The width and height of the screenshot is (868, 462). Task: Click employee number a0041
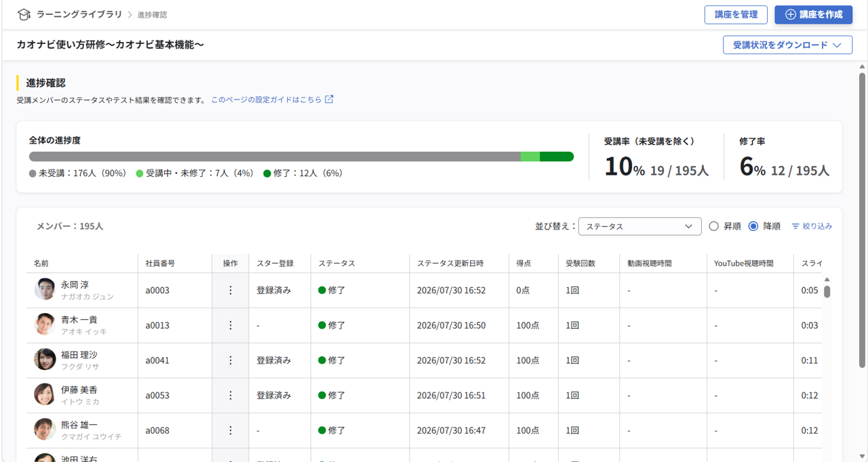click(157, 361)
